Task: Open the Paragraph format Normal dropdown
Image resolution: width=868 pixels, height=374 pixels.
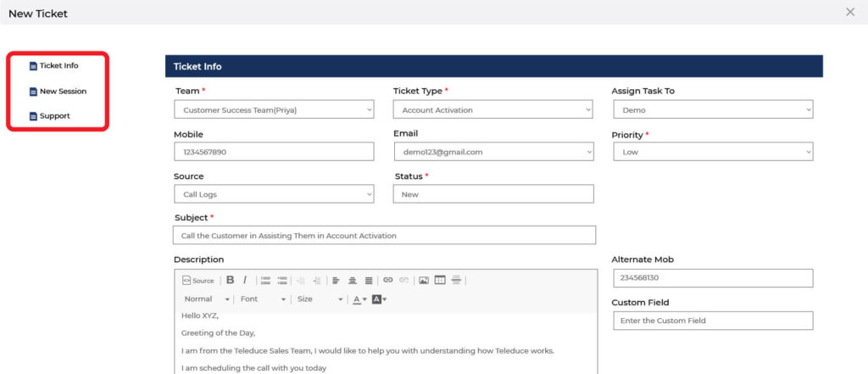Action: coord(207,299)
